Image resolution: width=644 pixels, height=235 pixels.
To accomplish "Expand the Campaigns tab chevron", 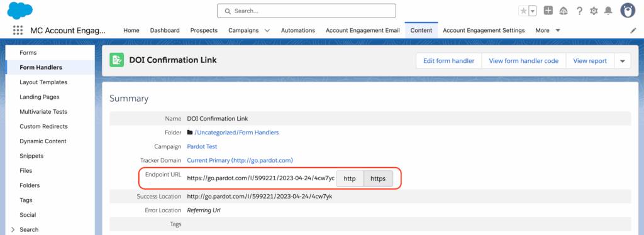I will [267, 31].
